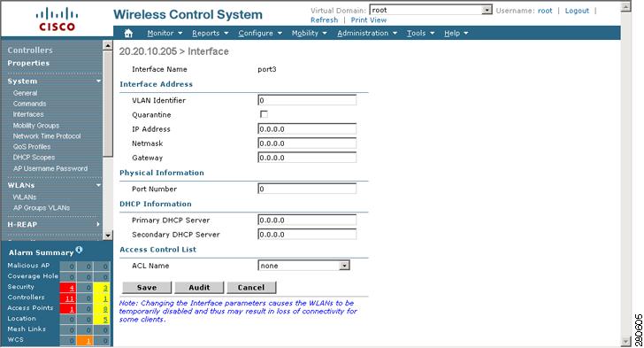
Task: Open the Virtual Domain dropdown
Action: (x=487, y=10)
